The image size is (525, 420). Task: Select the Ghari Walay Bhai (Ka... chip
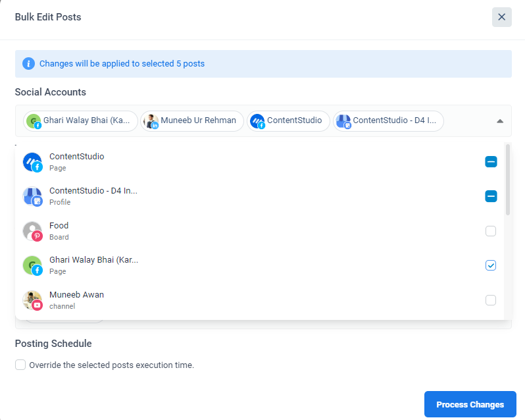click(80, 121)
